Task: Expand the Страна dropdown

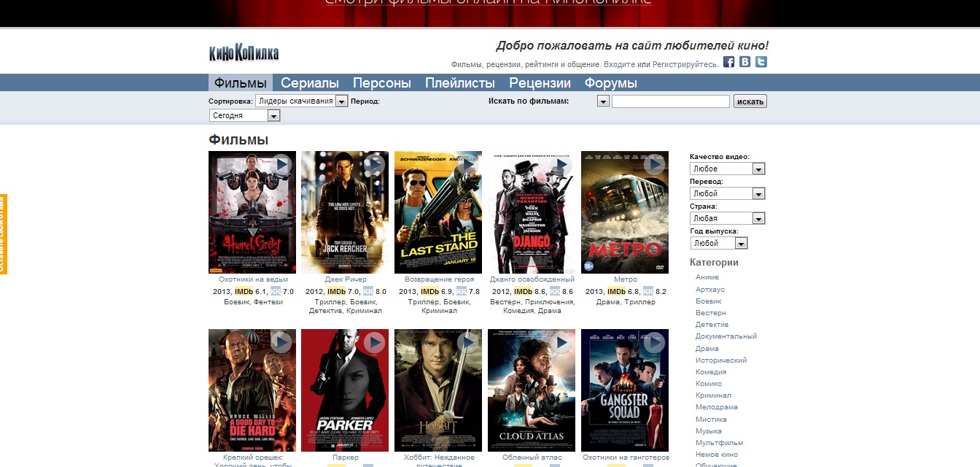Action: (x=727, y=218)
